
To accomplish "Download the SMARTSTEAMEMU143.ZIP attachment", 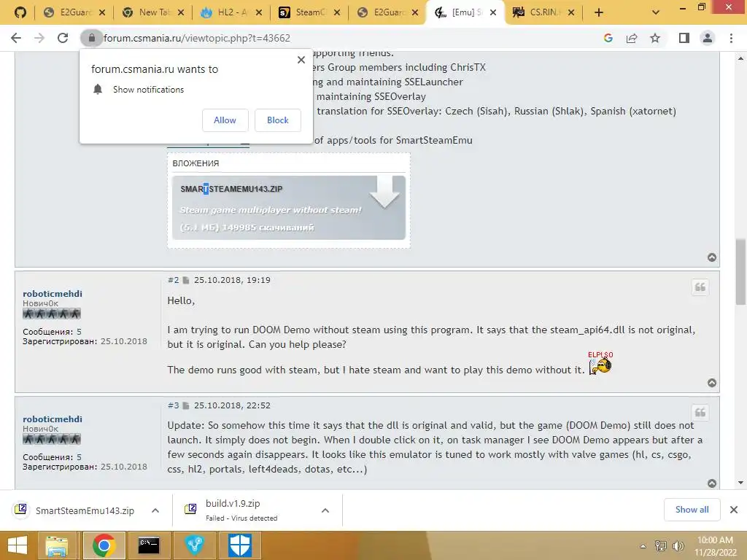I will point(231,189).
